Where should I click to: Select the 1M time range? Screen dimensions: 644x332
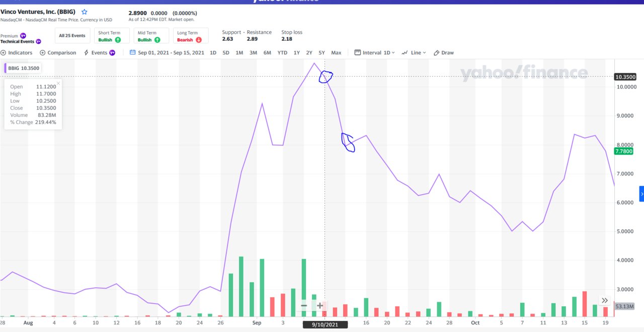239,52
